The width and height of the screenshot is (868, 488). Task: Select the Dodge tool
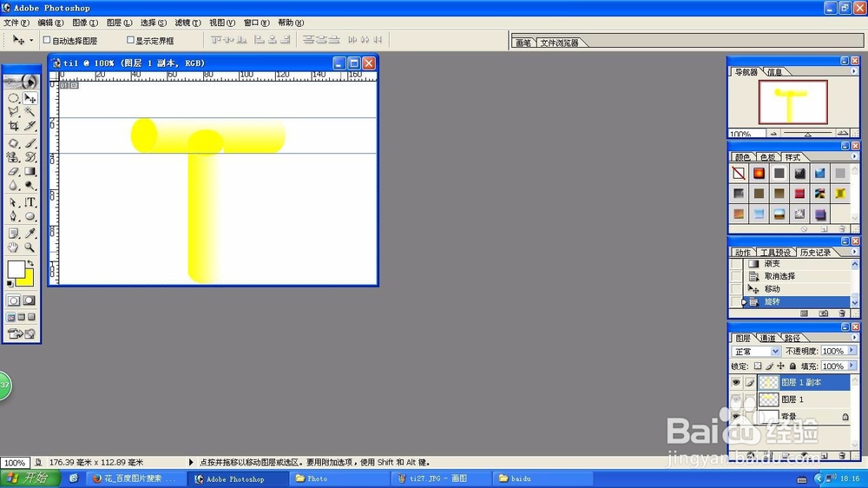point(30,185)
